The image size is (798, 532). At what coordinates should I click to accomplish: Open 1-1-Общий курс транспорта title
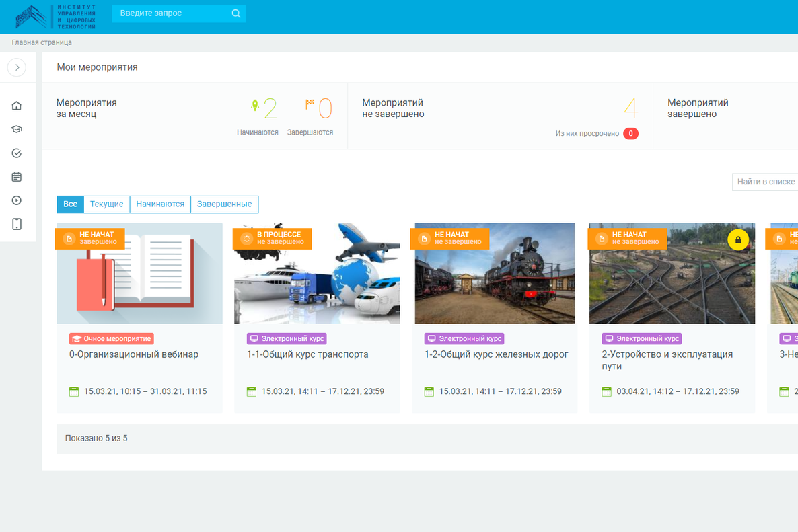pos(307,354)
